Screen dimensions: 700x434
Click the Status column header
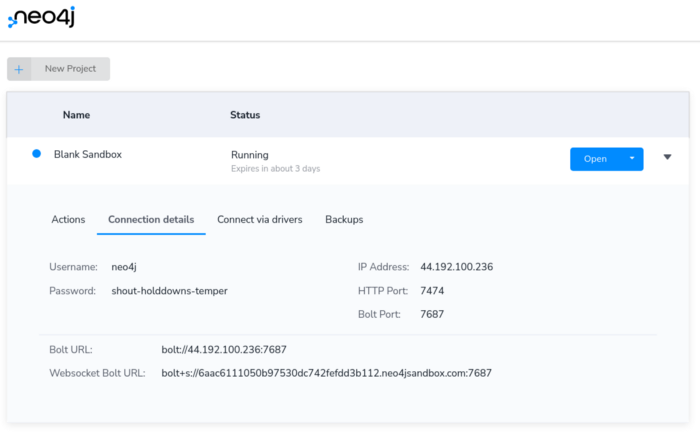(x=245, y=115)
